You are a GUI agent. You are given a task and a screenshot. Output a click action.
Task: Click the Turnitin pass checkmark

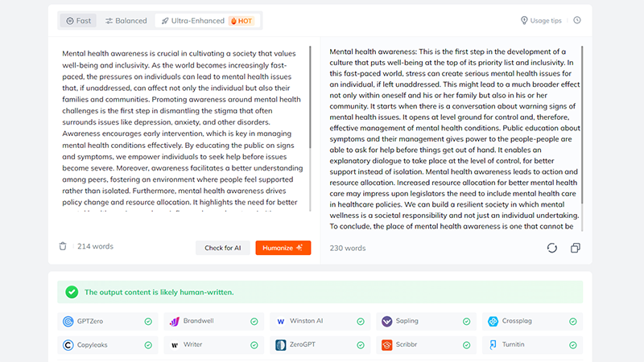pyautogui.click(x=572, y=345)
